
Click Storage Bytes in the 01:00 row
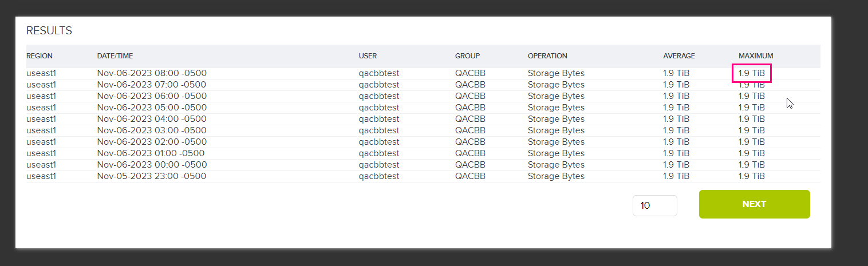556,153
